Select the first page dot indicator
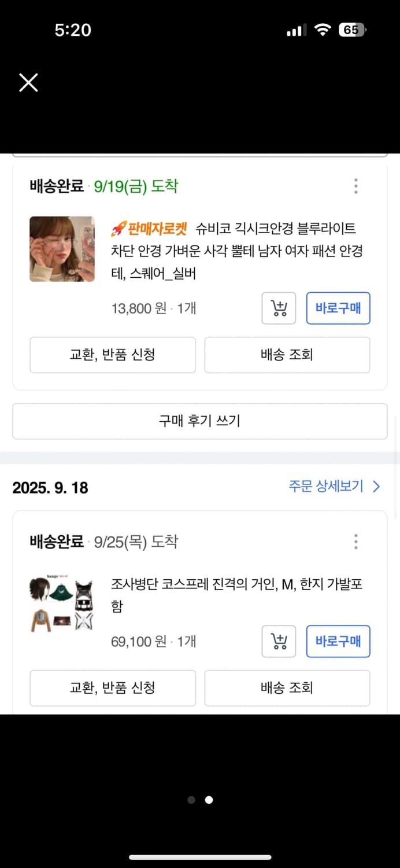 coord(191,800)
